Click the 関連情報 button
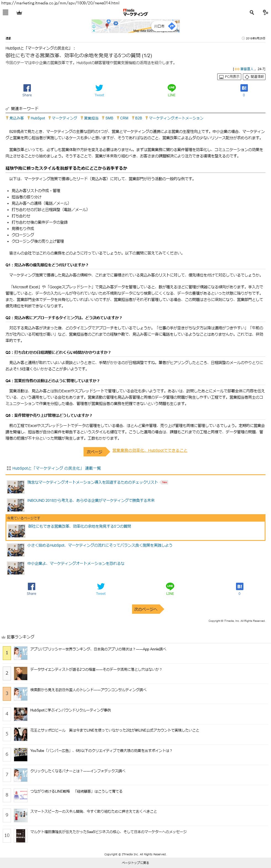This screenshot has width=271, height=868. coord(254,76)
